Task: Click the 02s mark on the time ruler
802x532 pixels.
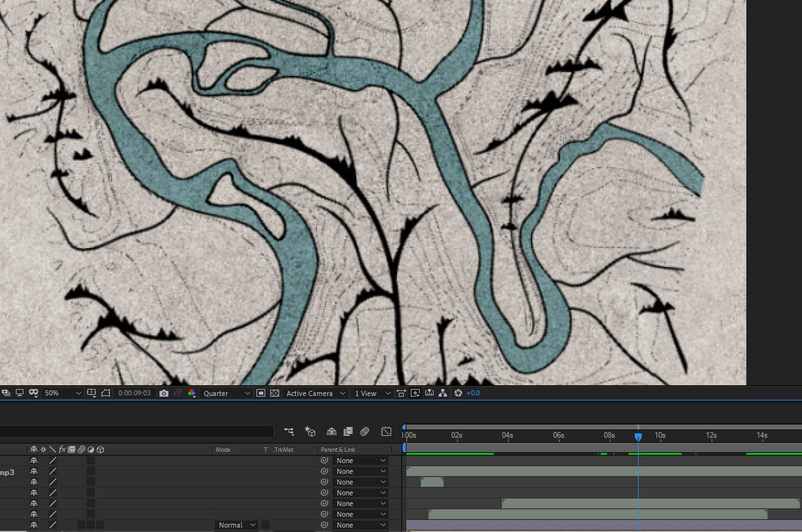Action: pyautogui.click(x=456, y=435)
